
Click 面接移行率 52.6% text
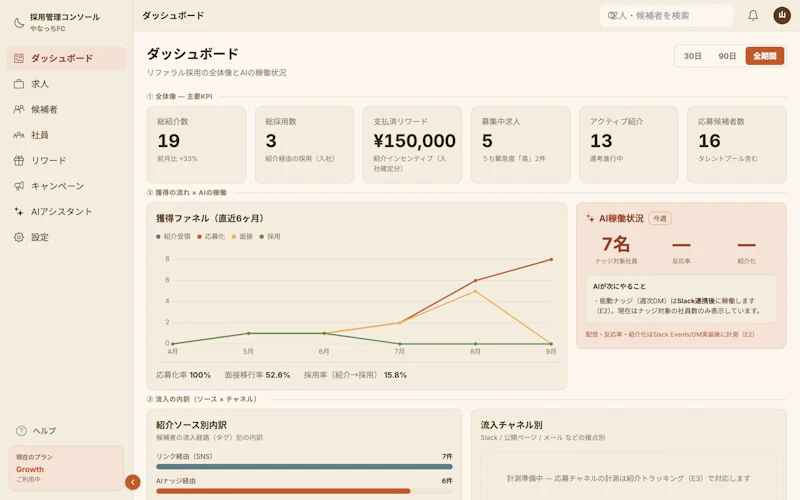tap(257, 375)
